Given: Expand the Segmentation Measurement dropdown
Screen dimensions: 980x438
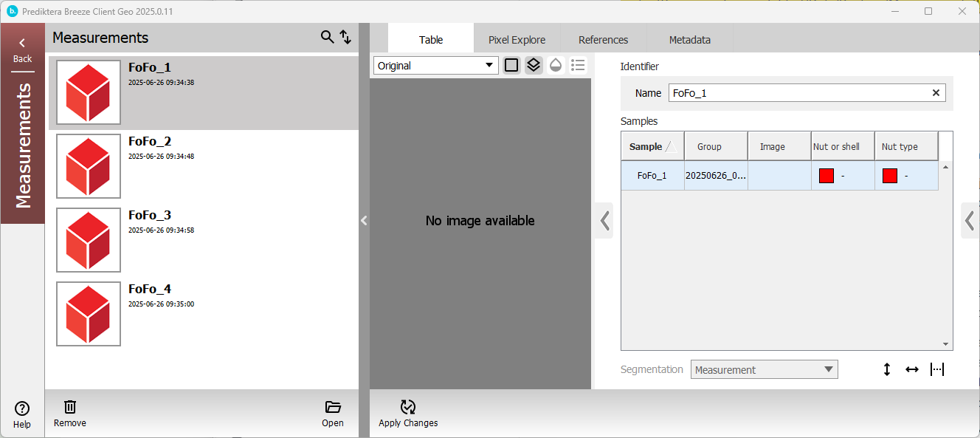Looking at the screenshot, I should (x=764, y=369).
